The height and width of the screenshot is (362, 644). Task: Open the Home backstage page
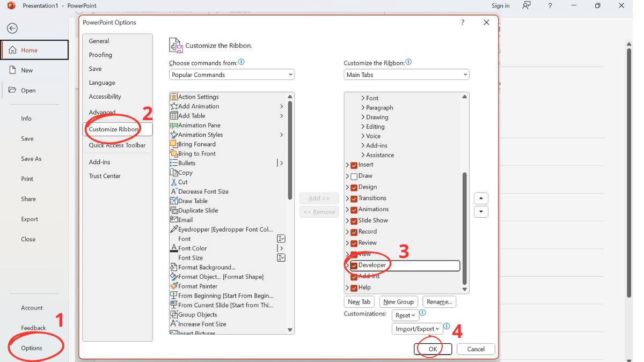coord(34,50)
